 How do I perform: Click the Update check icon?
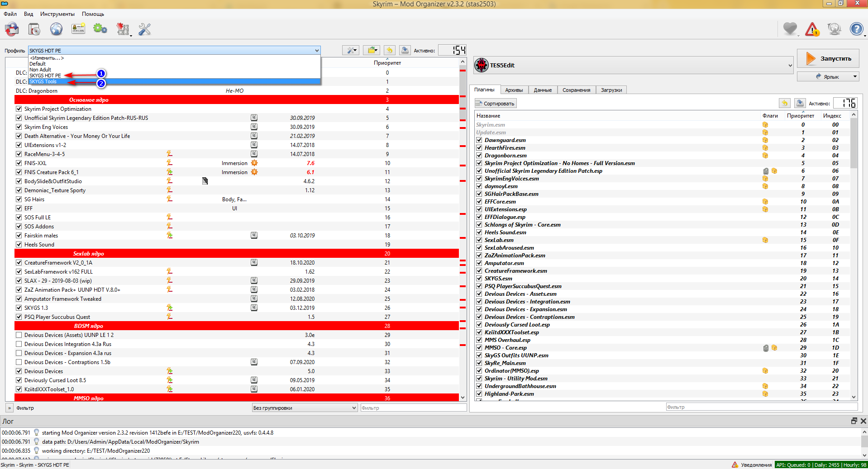tap(834, 29)
